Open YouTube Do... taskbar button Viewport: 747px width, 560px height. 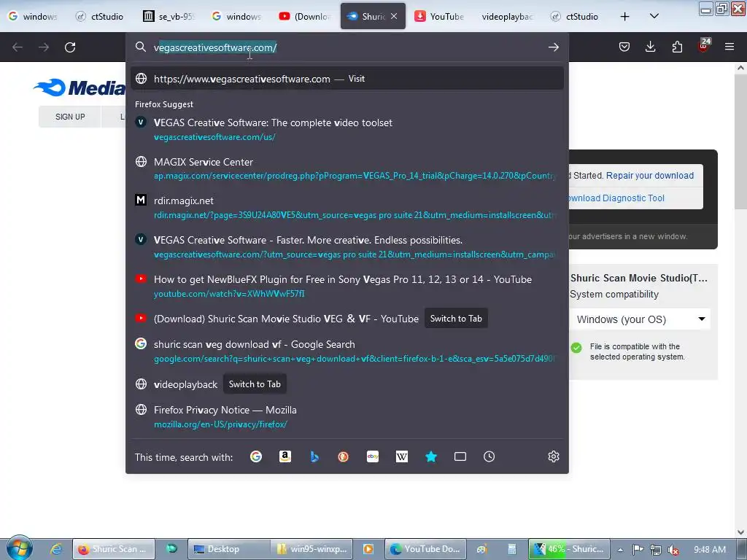[425, 549]
